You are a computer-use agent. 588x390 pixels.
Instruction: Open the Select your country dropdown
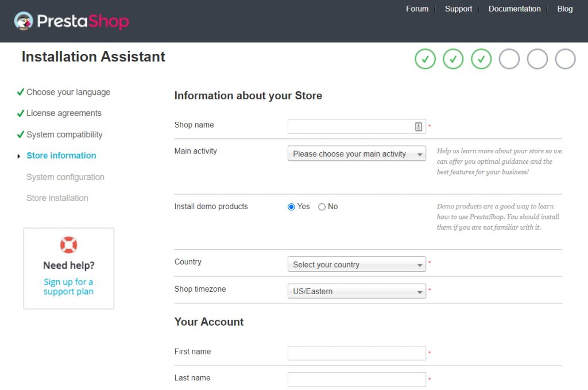[357, 264]
